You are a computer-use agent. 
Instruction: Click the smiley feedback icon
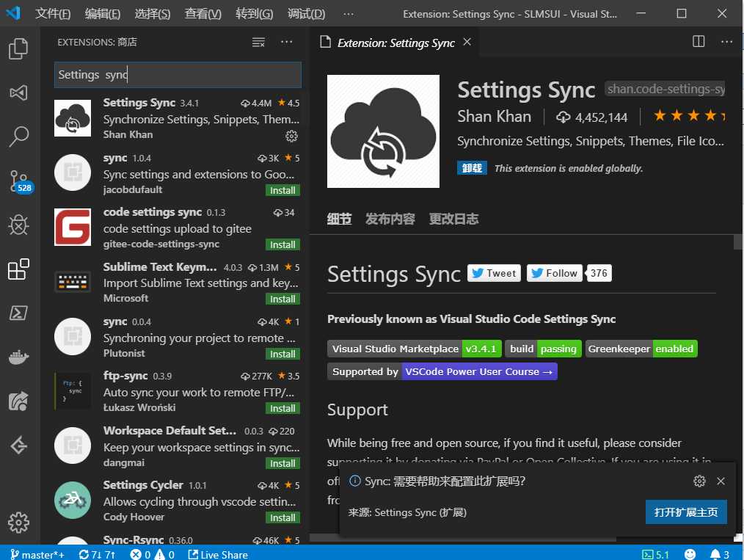pyautogui.click(x=690, y=554)
